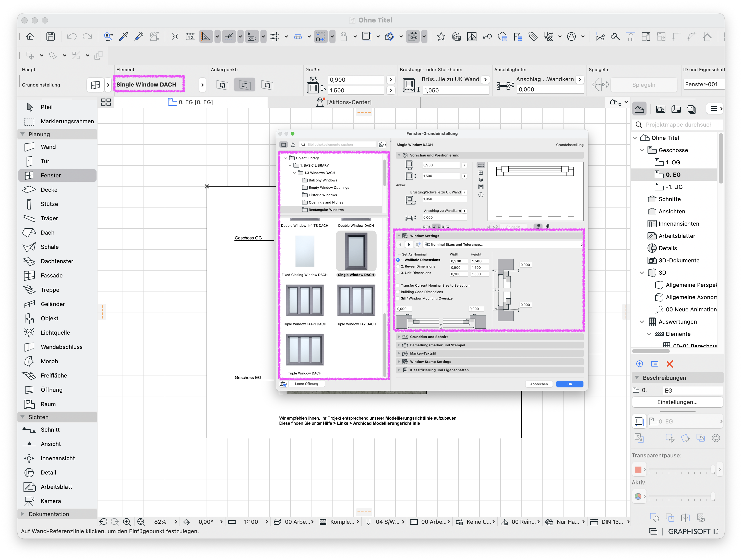This screenshot has height=560, width=742.
Task: Click the Undo arrow icon
Action: [71, 36]
